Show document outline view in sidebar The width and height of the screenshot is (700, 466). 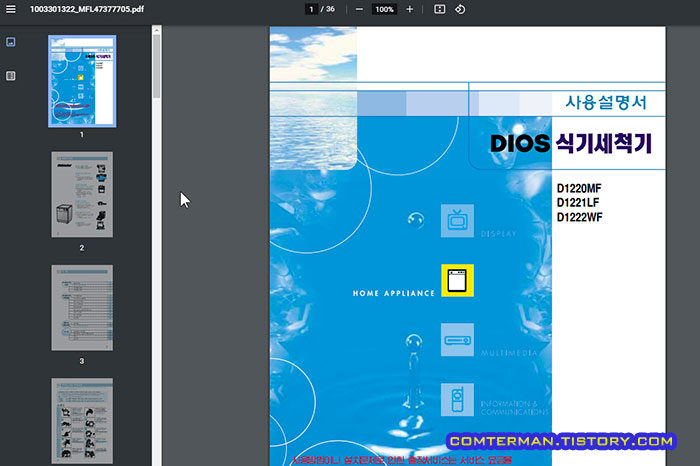click(11, 76)
